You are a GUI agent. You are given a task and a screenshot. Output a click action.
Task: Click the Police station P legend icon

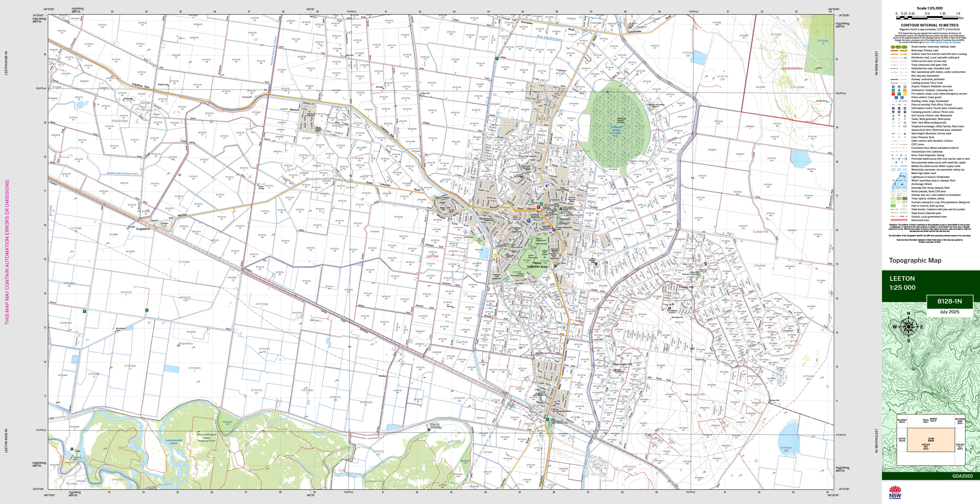coord(896,98)
